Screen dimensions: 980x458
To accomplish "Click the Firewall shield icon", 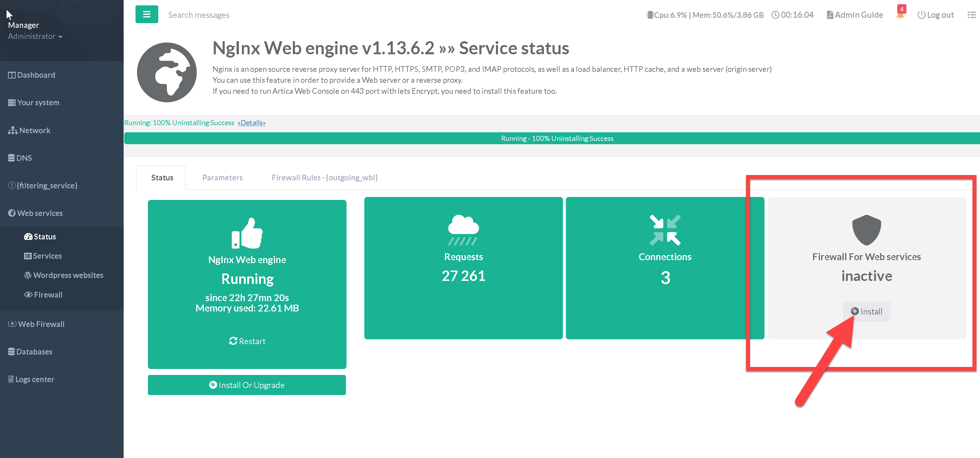I will coord(866,230).
